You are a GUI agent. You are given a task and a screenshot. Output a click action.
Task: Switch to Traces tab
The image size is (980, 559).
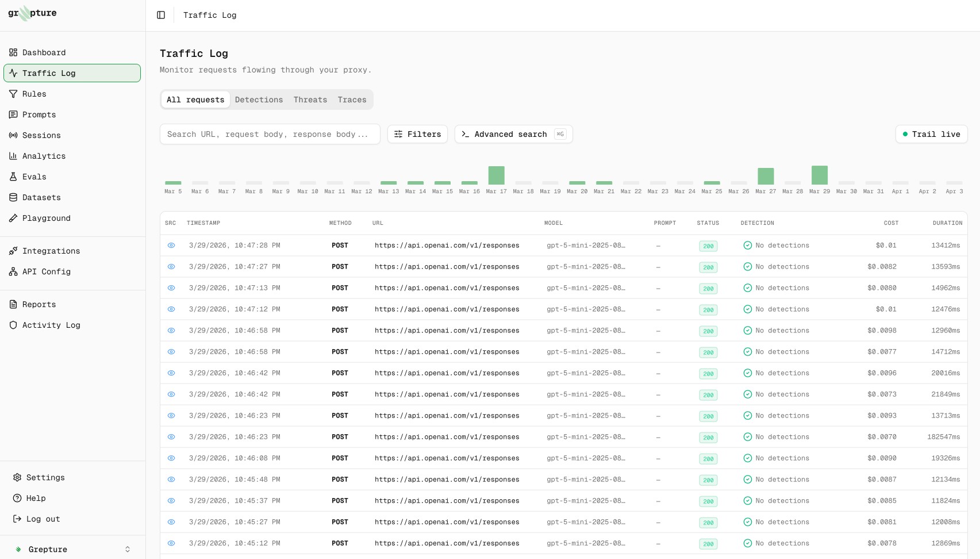click(x=352, y=99)
